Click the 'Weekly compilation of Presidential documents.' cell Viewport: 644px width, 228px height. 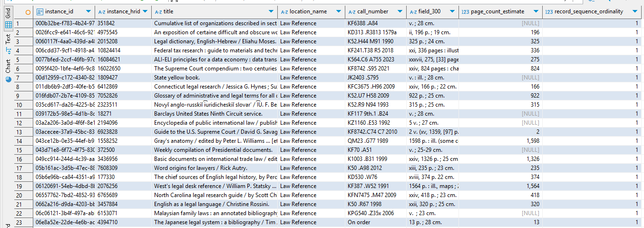215,150
